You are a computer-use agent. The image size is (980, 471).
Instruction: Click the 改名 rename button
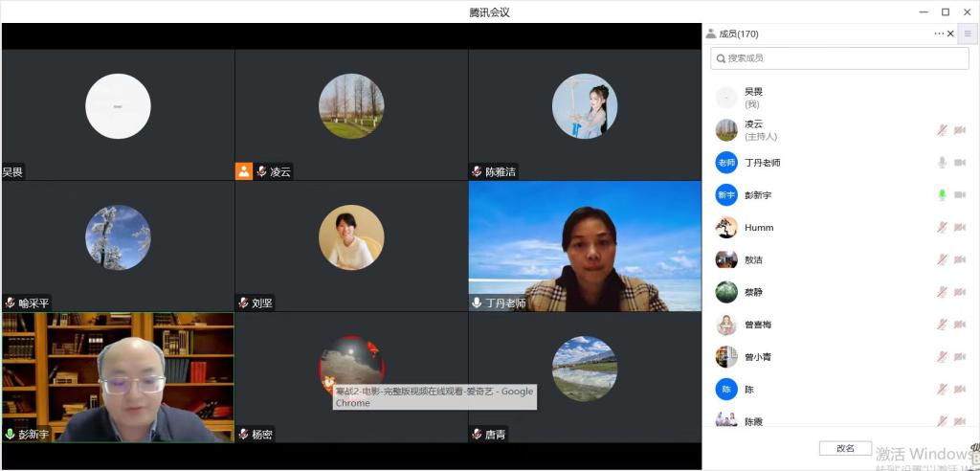845,448
